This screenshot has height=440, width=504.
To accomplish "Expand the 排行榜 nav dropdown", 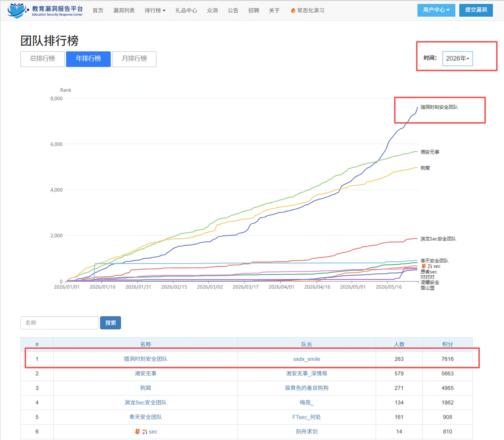I will point(155,11).
